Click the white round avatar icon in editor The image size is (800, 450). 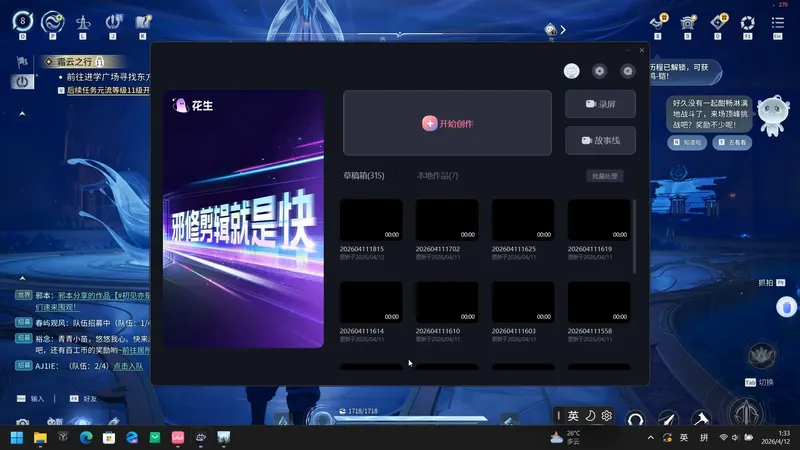coord(571,71)
